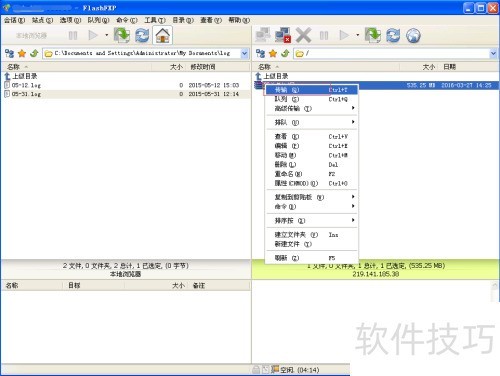
Task: Click the 目标 column header in queue pane
Action: (x=93, y=285)
